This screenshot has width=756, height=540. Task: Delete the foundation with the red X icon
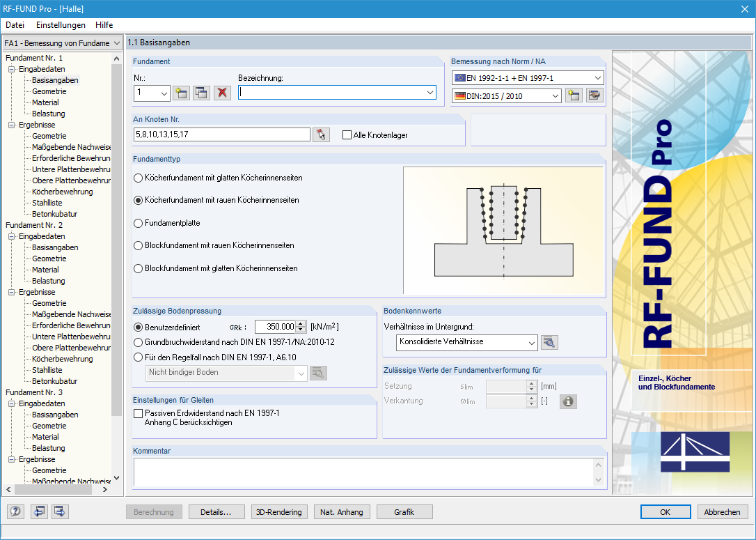(x=222, y=93)
